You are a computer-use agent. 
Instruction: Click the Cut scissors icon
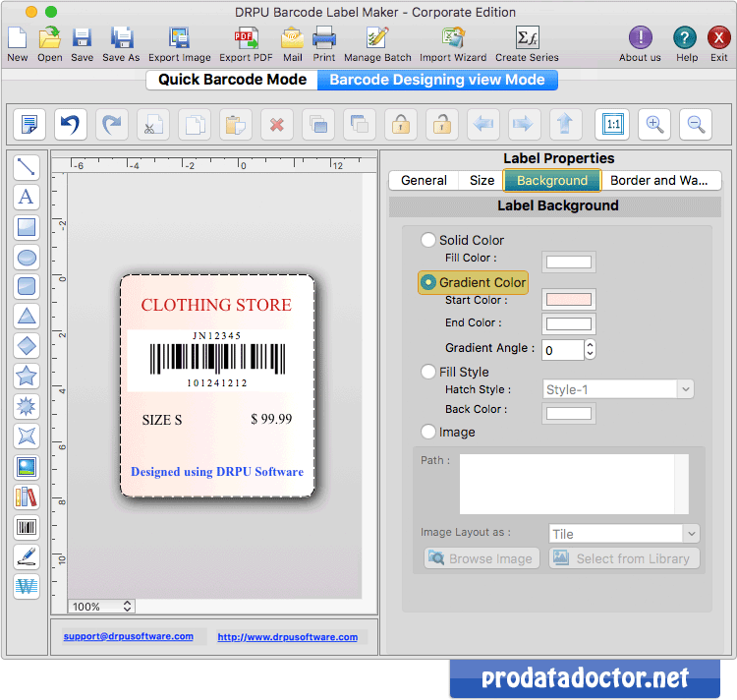pyautogui.click(x=153, y=125)
